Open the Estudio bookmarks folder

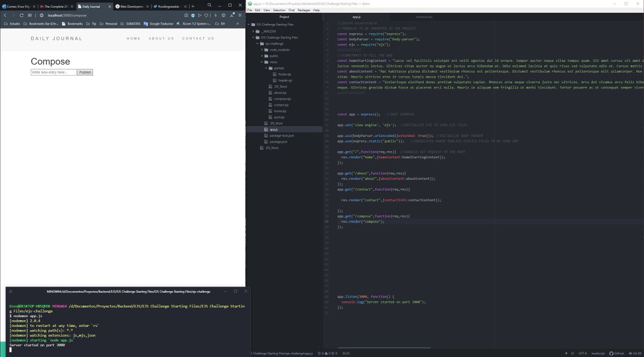(12, 24)
